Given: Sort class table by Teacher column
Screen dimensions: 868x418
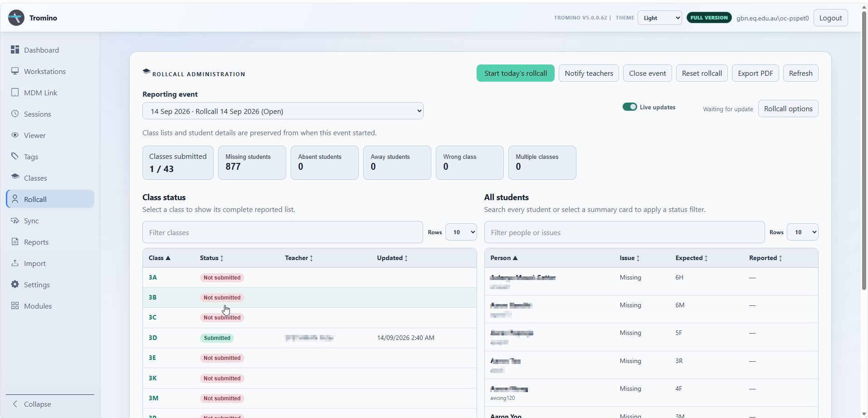Looking at the screenshot, I should pyautogui.click(x=299, y=258).
